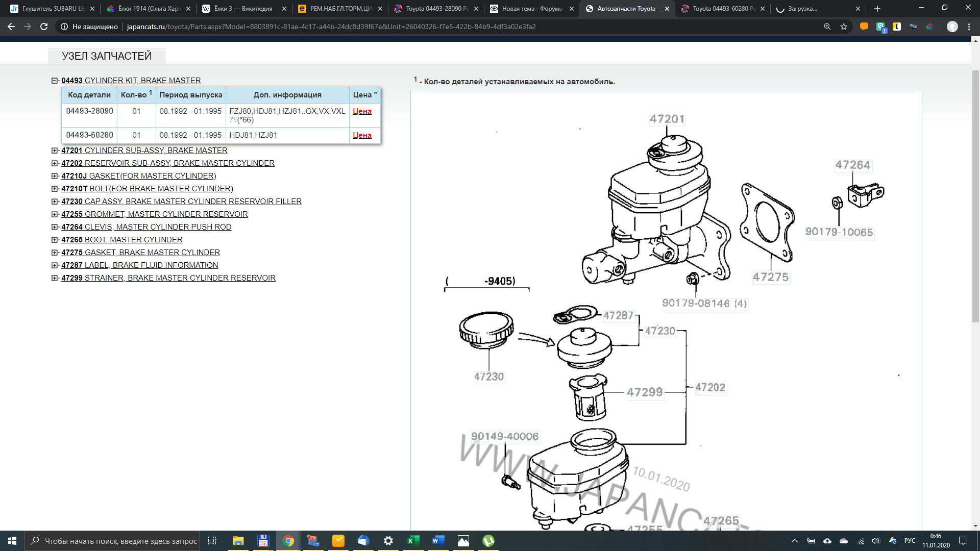Open Chrome from the taskbar
This screenshot has height=551, width=980.
click(x=288, y=541)
